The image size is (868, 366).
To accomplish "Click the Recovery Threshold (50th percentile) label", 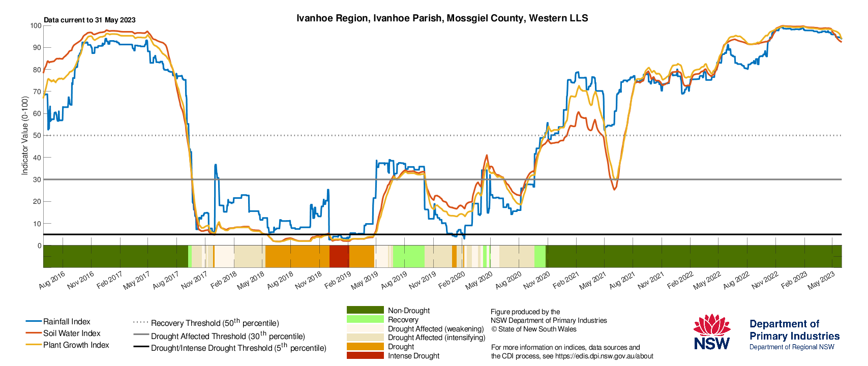I will pos(215,322).
